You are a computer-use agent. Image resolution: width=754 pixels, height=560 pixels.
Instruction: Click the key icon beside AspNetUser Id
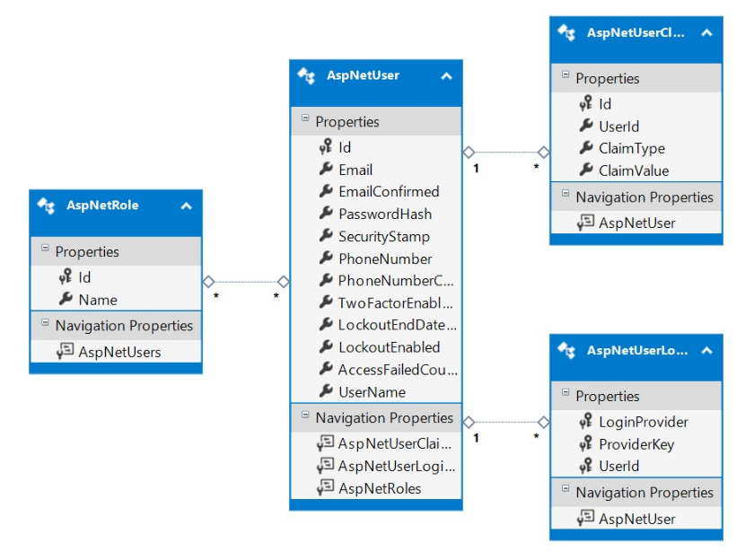point(326,146)
